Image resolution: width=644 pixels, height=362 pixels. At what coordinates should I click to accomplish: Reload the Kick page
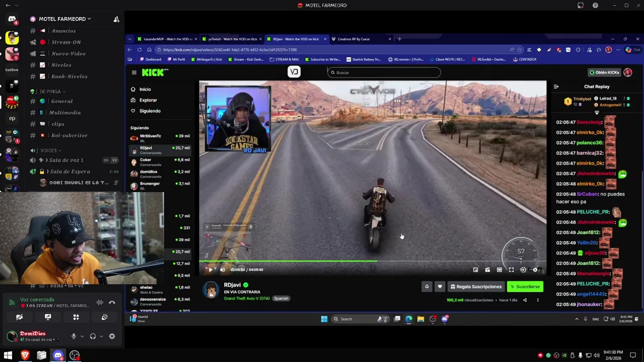(139, 50)
